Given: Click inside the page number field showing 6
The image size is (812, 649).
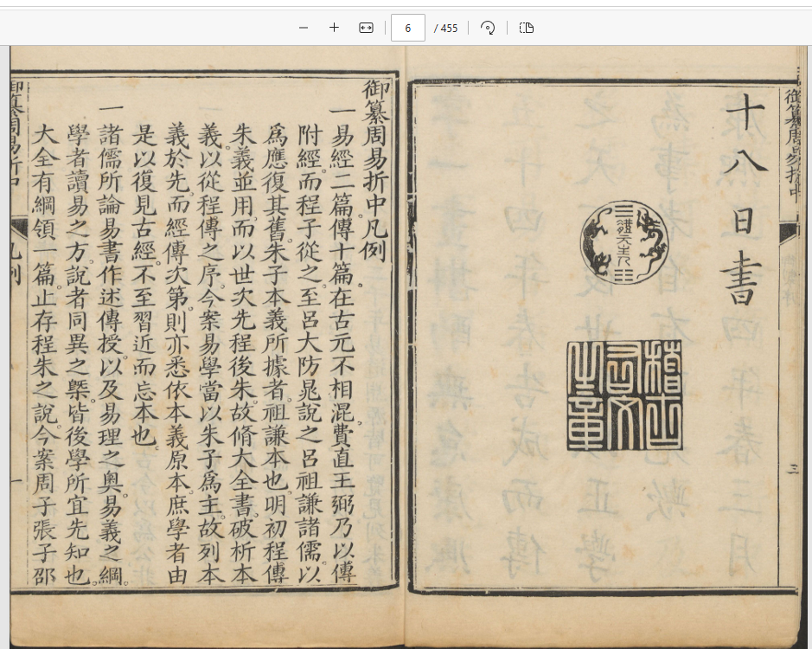Looking at the screenshot, I should click(x=407, y=28).
